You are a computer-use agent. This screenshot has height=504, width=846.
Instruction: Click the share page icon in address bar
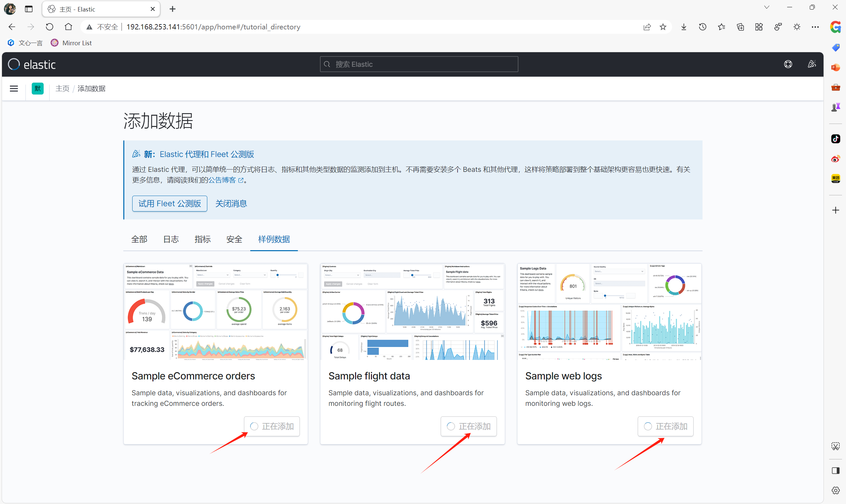[x=647, y=27]
